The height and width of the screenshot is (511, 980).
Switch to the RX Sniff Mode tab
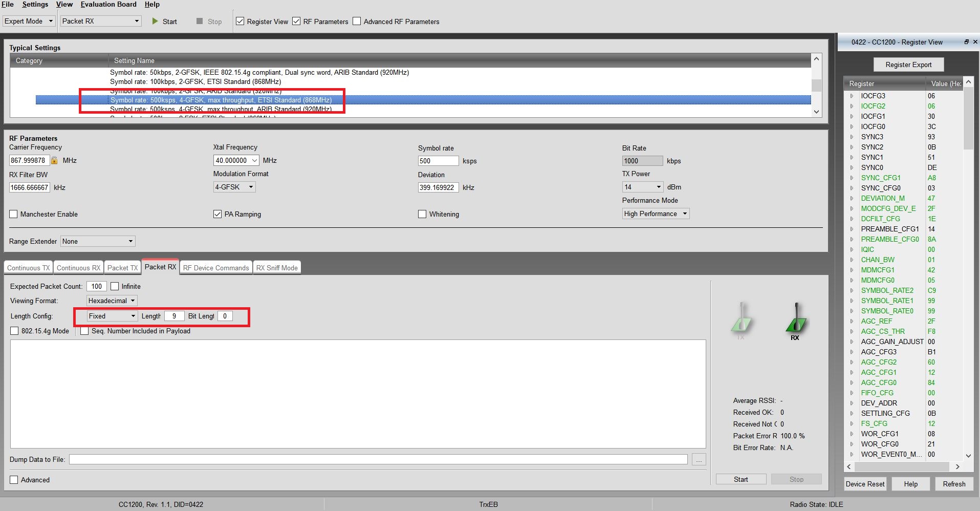point(277,267)
